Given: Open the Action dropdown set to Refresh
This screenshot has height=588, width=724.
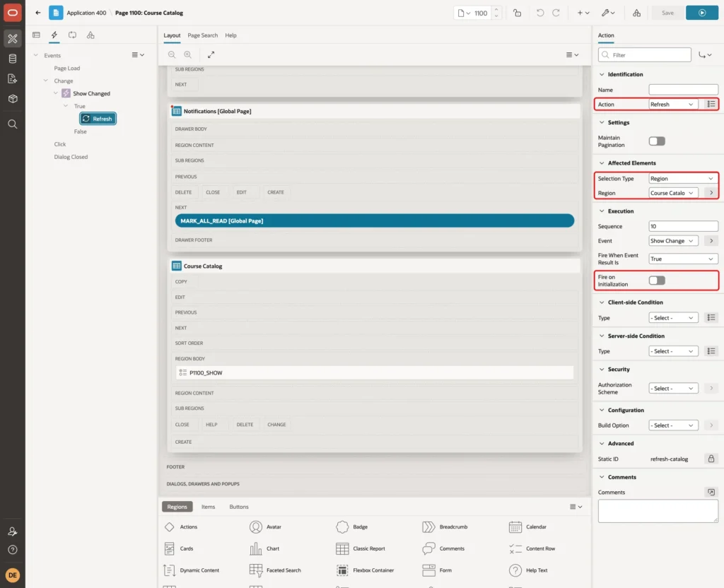Looking at the screenshot, I should 673,105.
